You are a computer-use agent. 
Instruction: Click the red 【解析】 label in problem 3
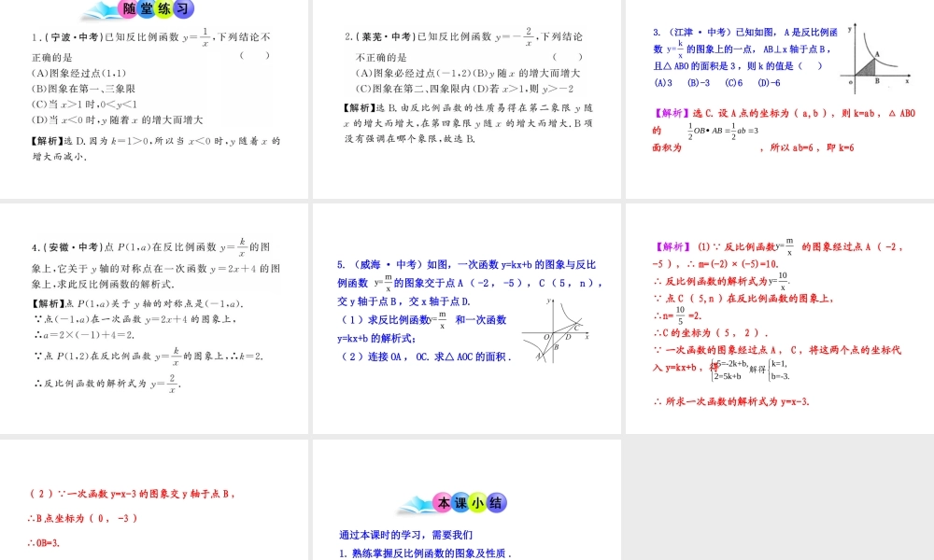670,114
